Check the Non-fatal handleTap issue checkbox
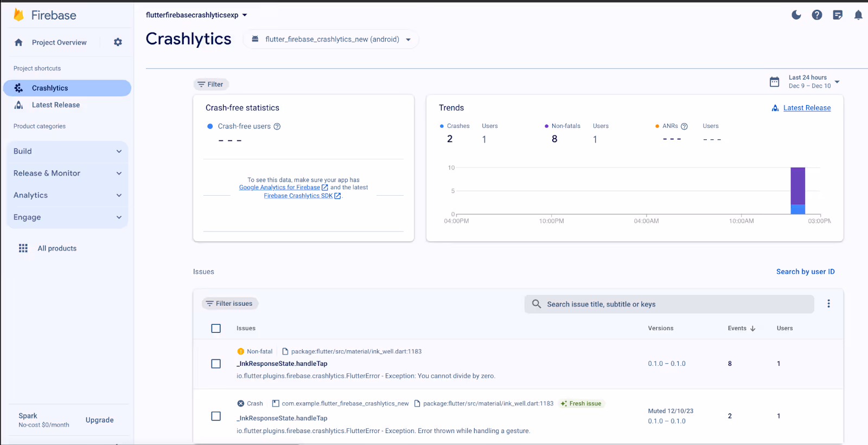 click(x=216, y=364)
